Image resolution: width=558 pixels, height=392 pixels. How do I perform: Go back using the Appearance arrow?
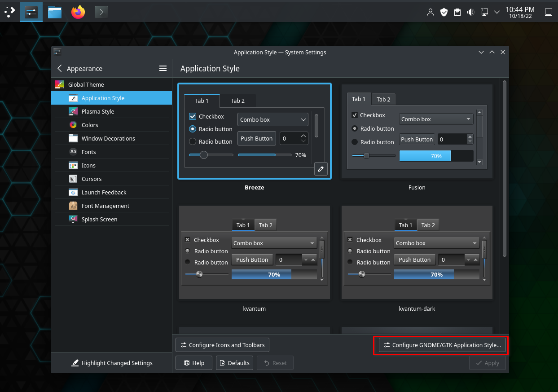pos(59,68)
